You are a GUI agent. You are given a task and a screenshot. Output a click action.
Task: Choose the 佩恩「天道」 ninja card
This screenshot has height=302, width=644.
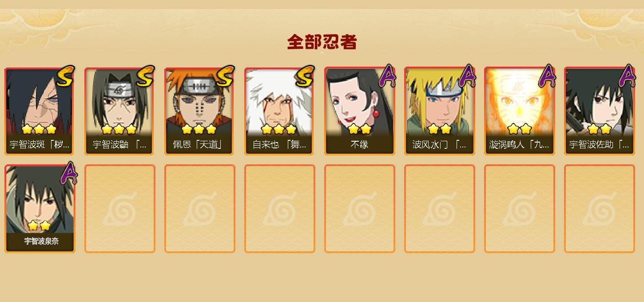pyautogui.click(x=199, y=111)
